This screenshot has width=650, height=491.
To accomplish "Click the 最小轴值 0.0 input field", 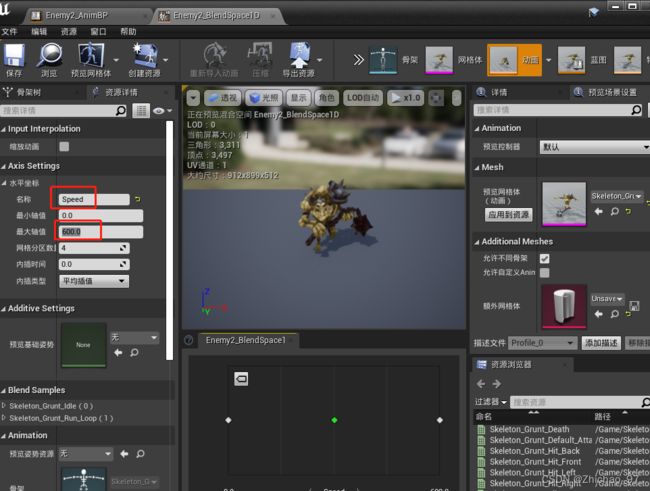I will pos(101,215).
